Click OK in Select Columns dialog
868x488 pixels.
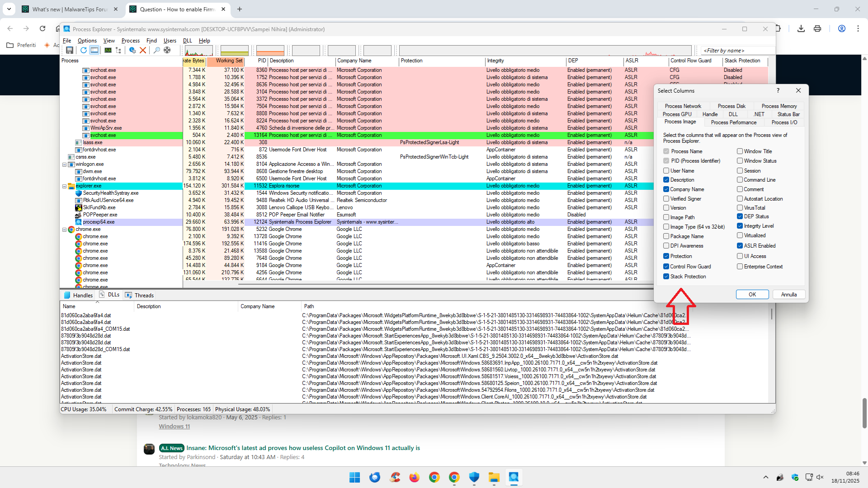(752, 295)
